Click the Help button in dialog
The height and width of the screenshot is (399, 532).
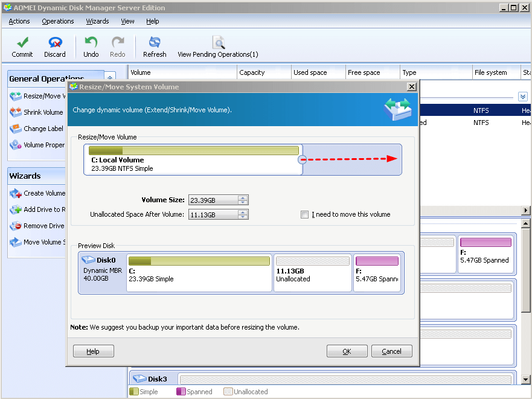[x=94, y=351]
